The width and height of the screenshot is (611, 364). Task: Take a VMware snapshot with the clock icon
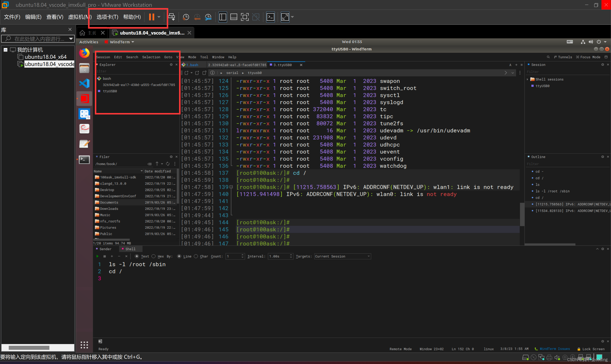186,17
